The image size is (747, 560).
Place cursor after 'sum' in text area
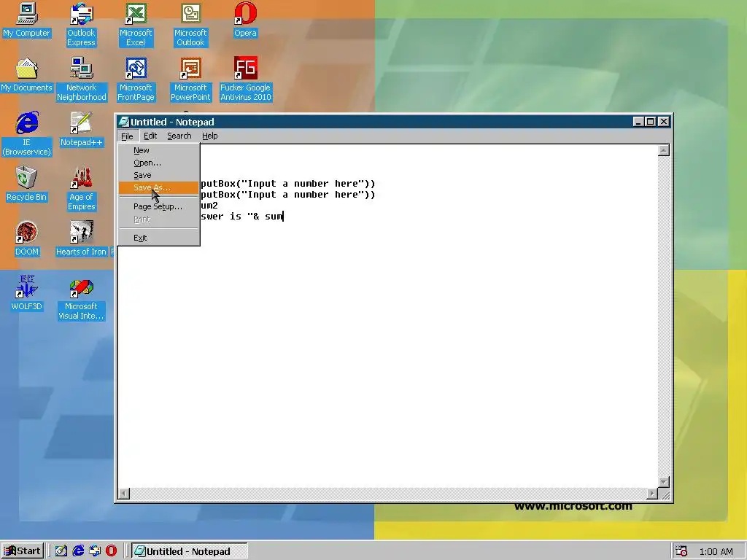click(x=284, y=217)
